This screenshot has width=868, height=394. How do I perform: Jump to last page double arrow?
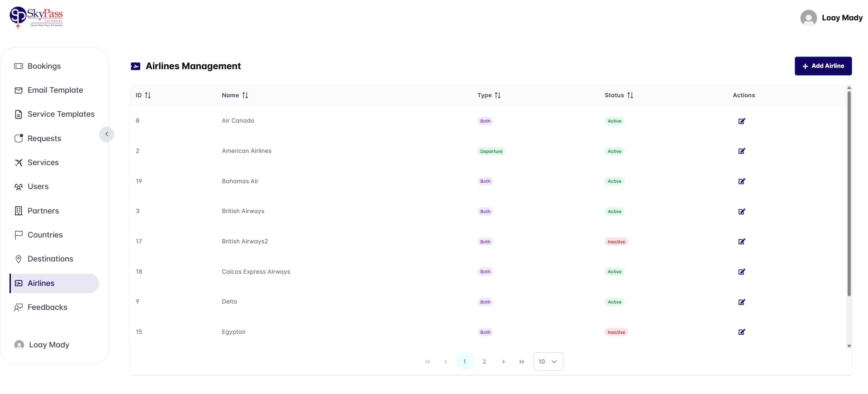click(521, 361)
